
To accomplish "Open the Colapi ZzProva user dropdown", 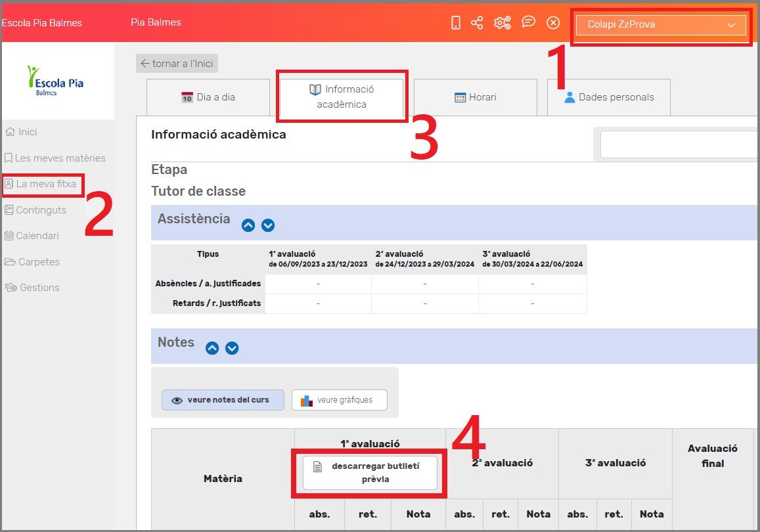I will pos(661,25).
